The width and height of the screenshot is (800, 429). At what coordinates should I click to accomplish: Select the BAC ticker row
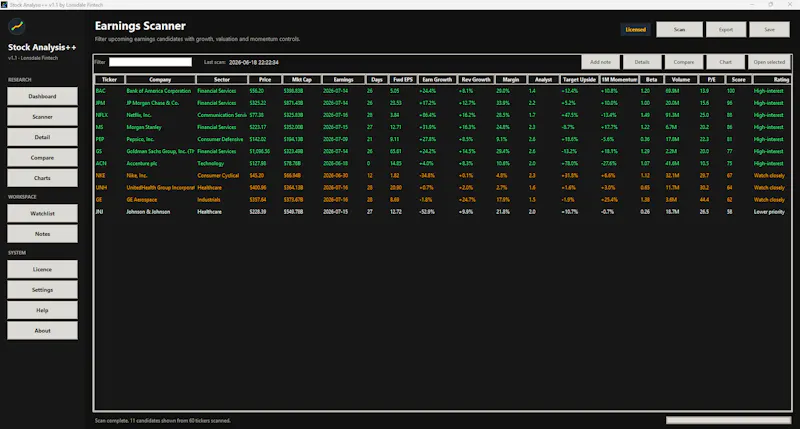(x=443, y=91)
